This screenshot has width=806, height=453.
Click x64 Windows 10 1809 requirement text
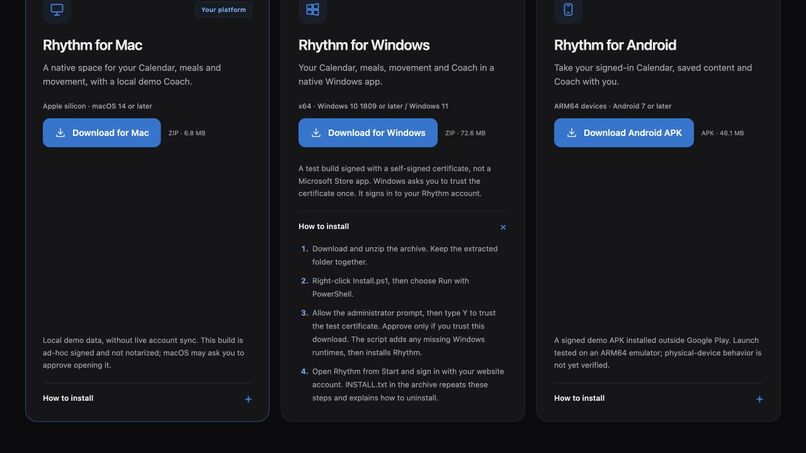(373, 106)
